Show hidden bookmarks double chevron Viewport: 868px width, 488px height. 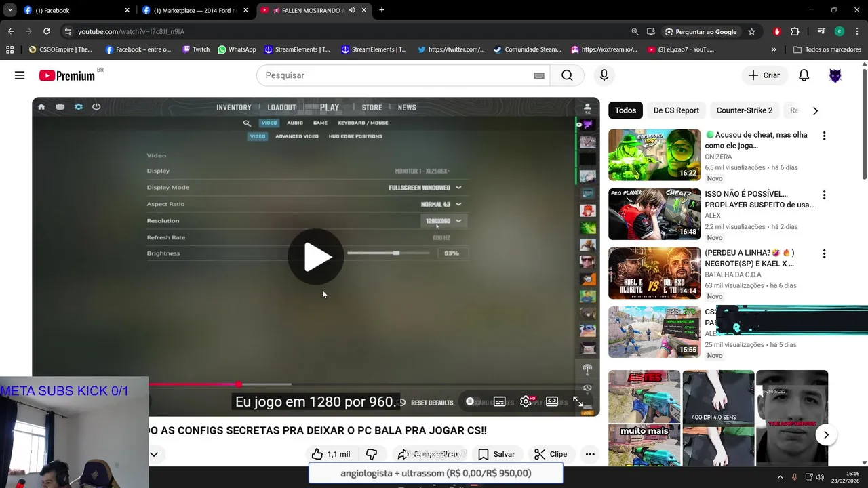click(774, 49)
